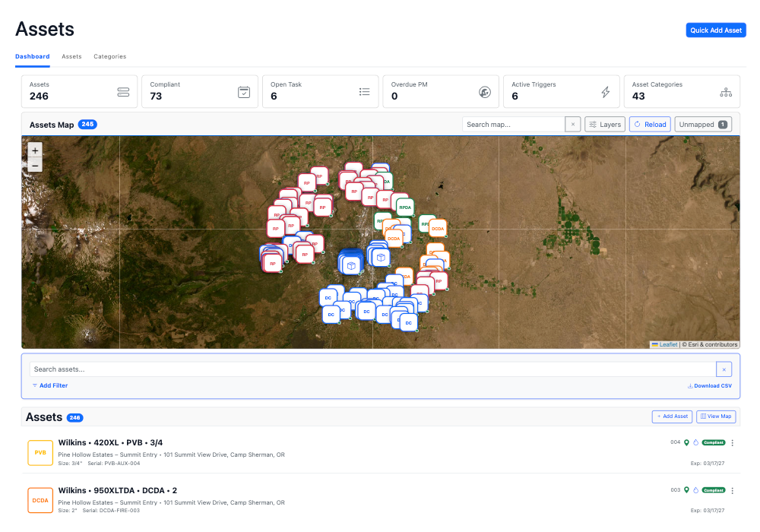Click the hierarchy icon on Asset Categories card
The width and height of the screenshot is (760, 532).
(725, 91)
